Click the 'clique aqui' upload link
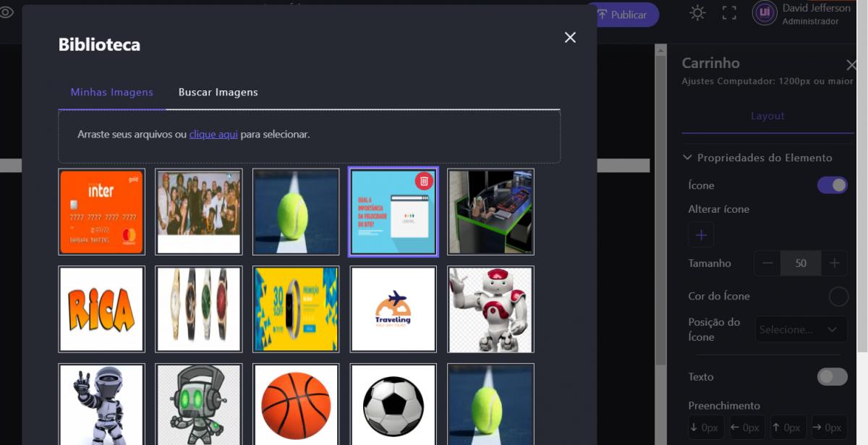Viewport: 868px width, 445px height. click(213, 135)
